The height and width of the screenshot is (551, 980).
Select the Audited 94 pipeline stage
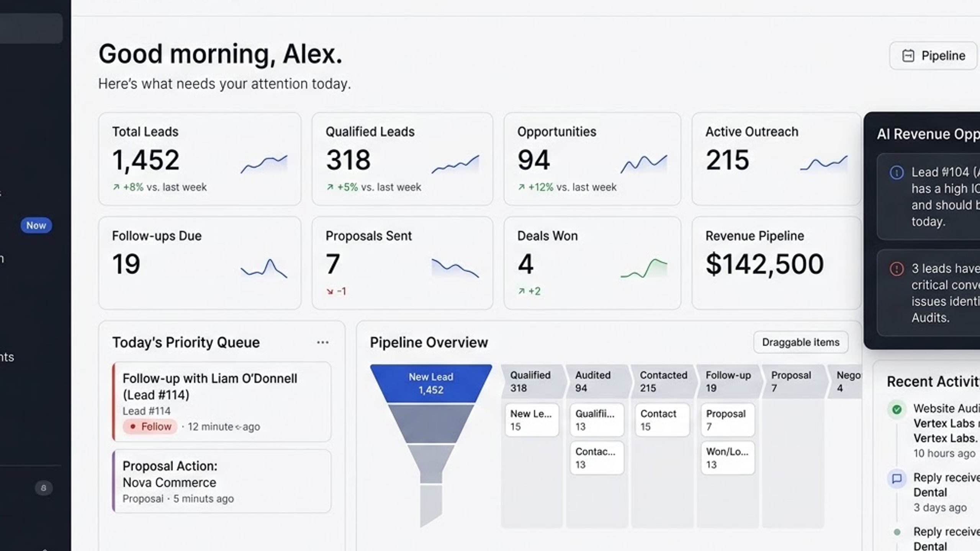(x=598, y=381)
